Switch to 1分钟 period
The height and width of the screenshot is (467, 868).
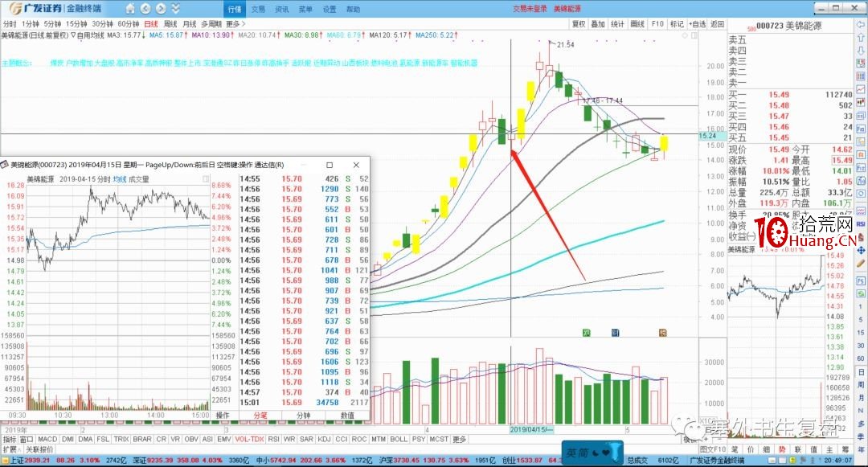(x=31, y=24)
